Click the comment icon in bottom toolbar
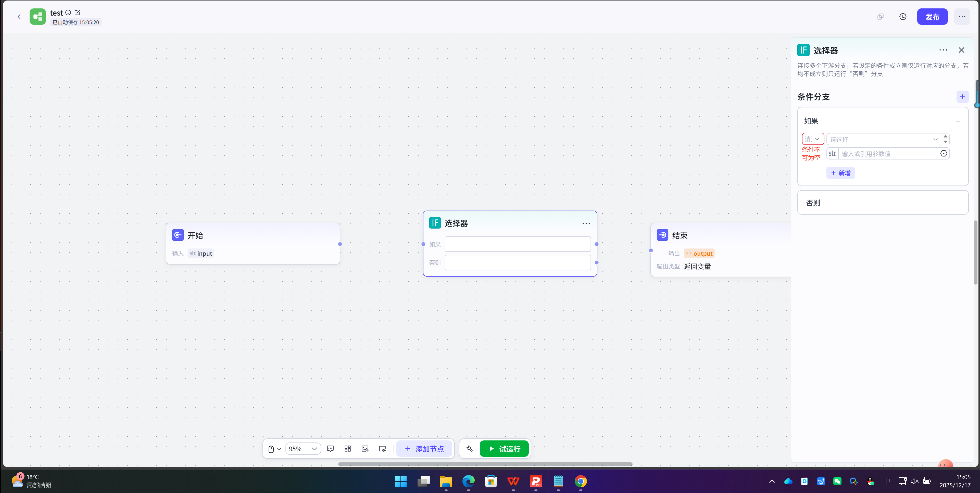The image size is (980, 493). pyautogui.click(x=330, y=449)
